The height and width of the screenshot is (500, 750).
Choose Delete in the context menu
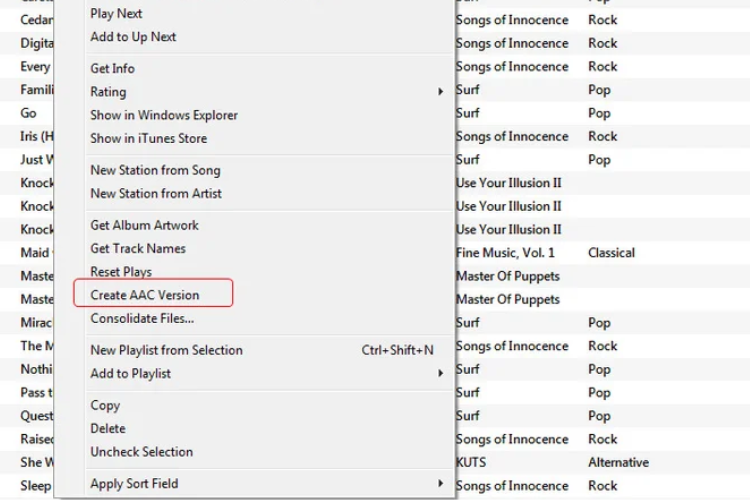108,428
